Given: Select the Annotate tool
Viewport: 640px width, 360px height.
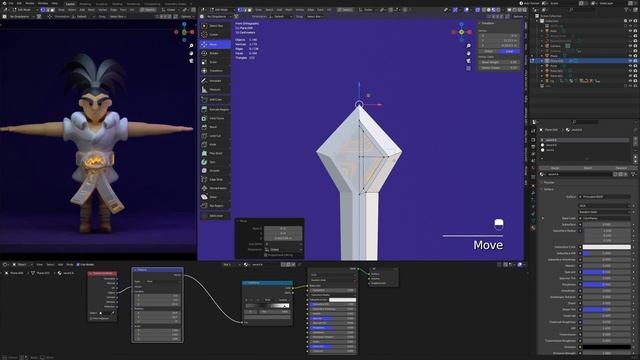Looking at the screenshot, I should [x=215, y=81].
